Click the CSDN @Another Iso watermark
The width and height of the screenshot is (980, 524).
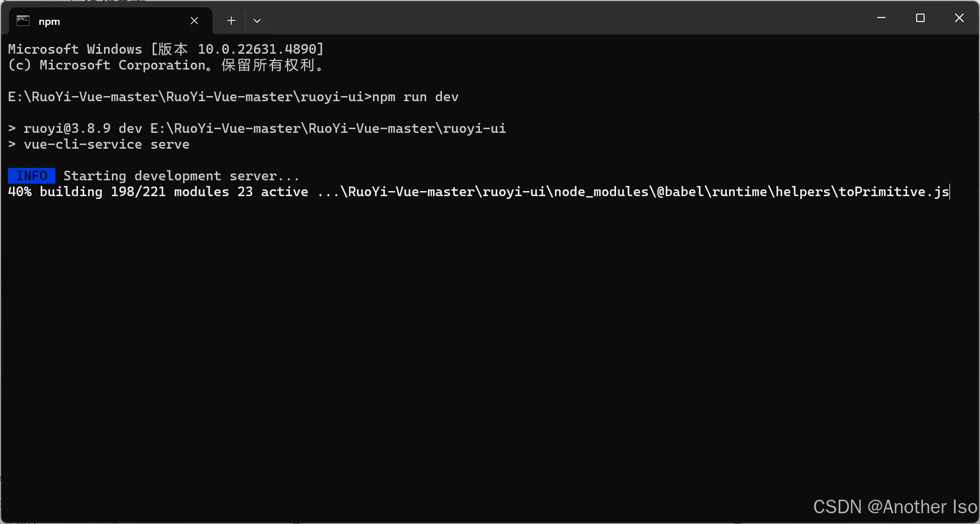coord(895,506)
